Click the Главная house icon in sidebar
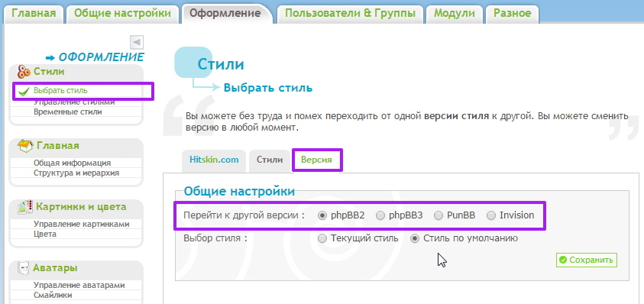The width and height of the screenshot is (644, 304). click(25, 145)
